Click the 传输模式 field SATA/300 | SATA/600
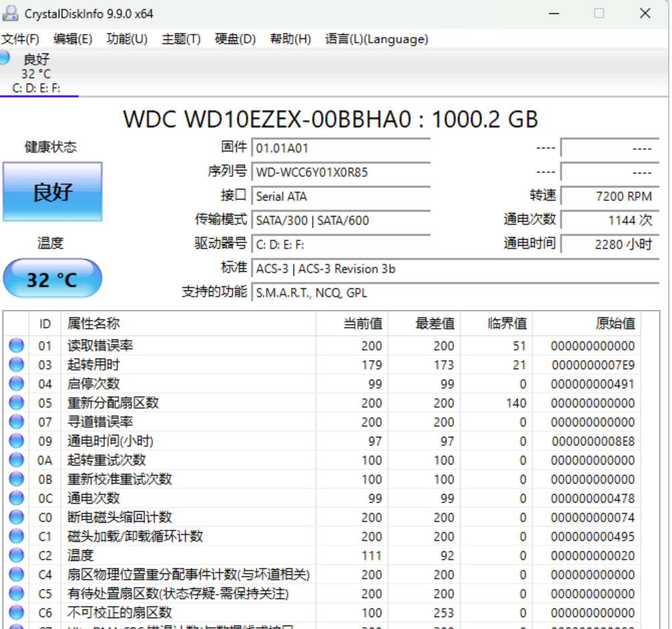 [x=341, y=220]
